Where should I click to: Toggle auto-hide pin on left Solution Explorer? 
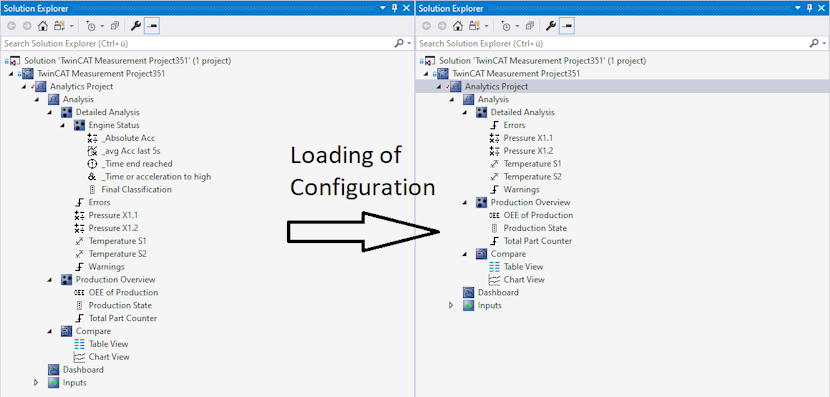tap(394, 8)
